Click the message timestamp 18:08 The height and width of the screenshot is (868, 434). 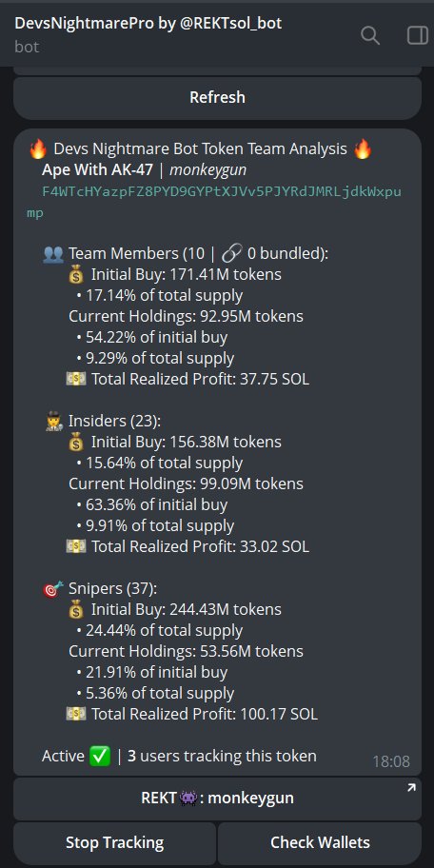click(391, 761)
